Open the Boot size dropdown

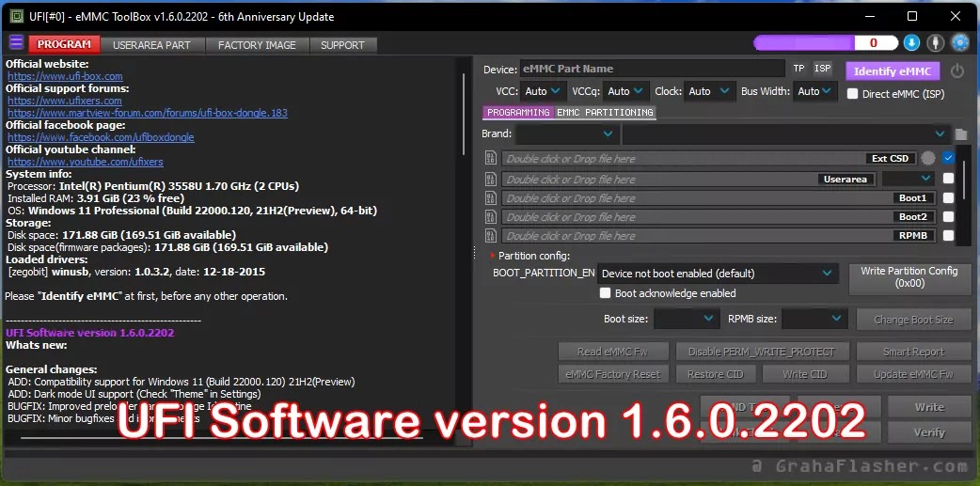pos(687,319)
